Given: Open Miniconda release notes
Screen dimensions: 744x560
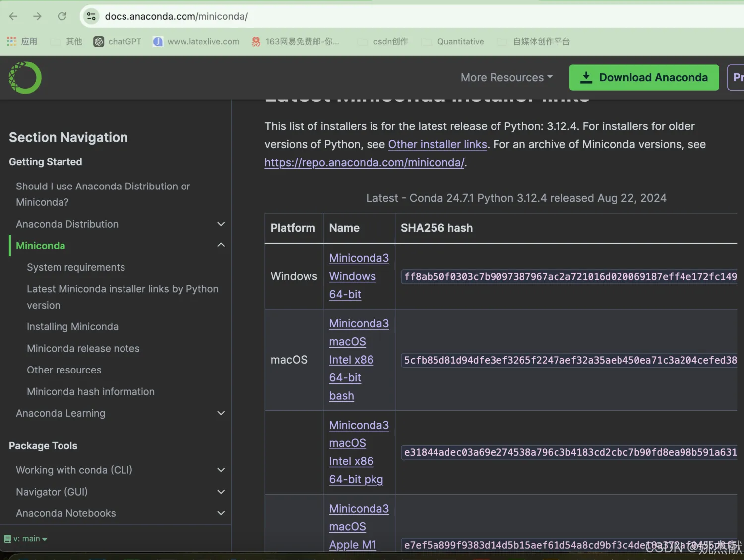Looking at the screenshot, I should [83, 349].
